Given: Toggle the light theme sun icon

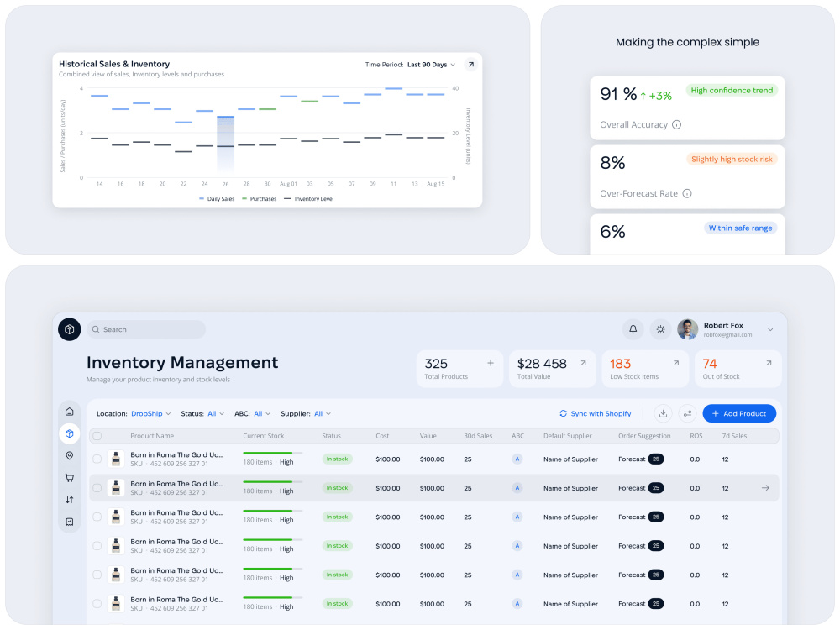Looking at the screenshot, I should (660, 329).
